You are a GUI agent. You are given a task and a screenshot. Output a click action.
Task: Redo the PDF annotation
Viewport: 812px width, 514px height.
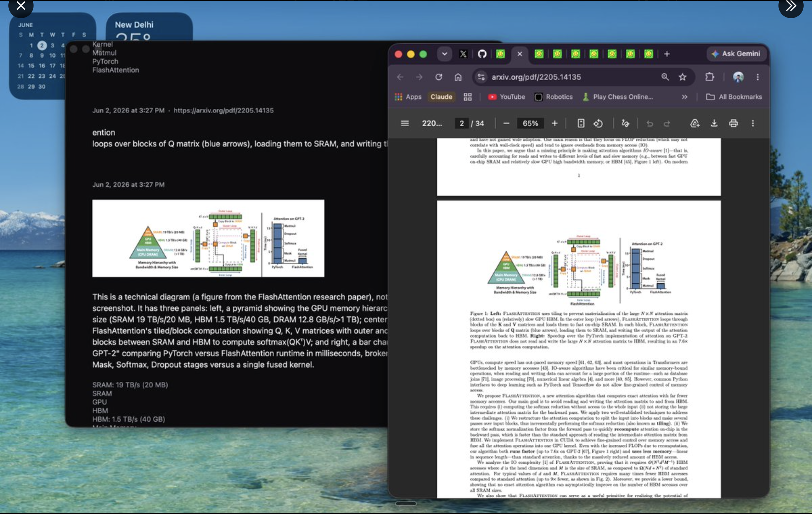(667, 123)
